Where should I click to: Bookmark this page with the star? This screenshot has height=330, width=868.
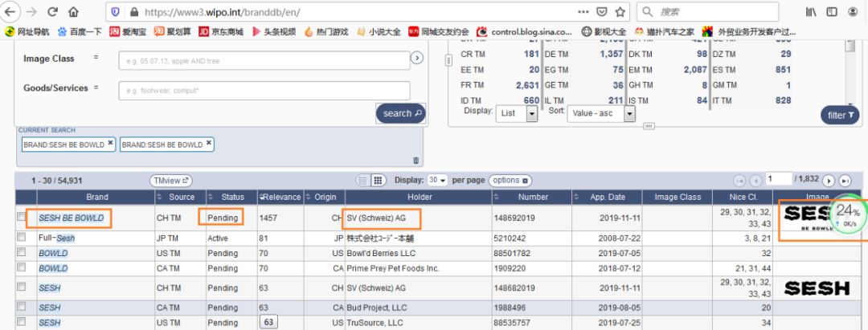(620, 11)
